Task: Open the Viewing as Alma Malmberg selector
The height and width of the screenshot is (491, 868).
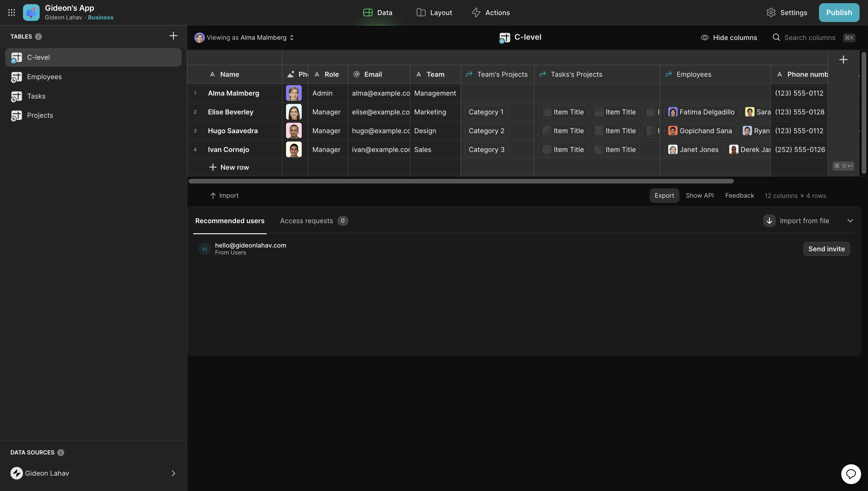Action: point(244,37)
